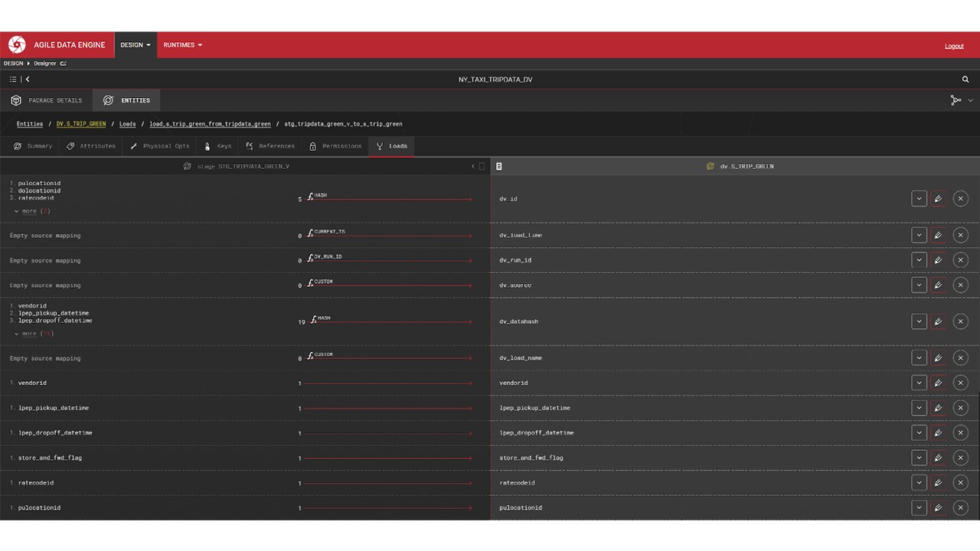
Task: Open the References icon
Action: (x=250, y=145)
